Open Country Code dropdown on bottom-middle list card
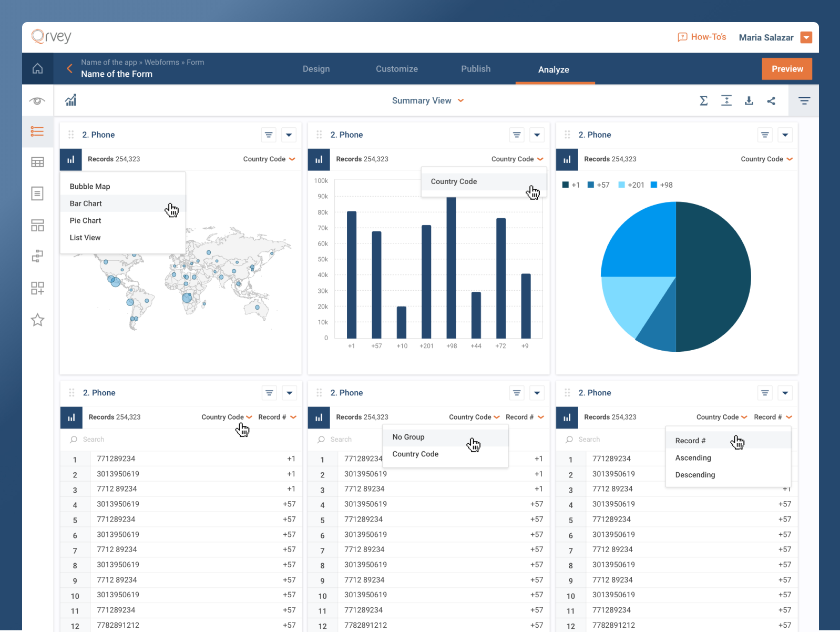Image resolution: width=840 pixels, height=632 pixels. tap(474, 417)
